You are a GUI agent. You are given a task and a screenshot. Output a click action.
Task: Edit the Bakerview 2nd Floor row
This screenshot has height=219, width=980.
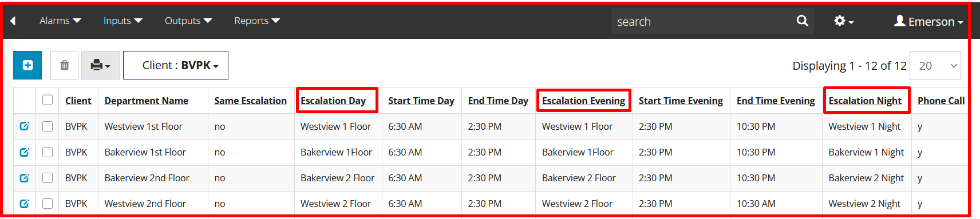(24, 178)
